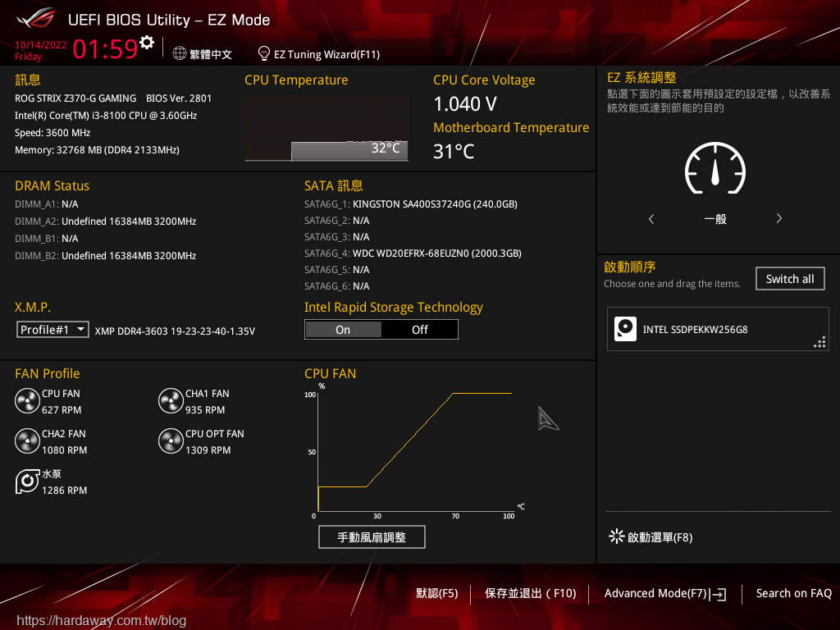Image resolution: width=840 pixels, height=630 pixels.
Task: Click the INTEL SSDPEKKW256G8 disk icon
Action: point(625,329)
